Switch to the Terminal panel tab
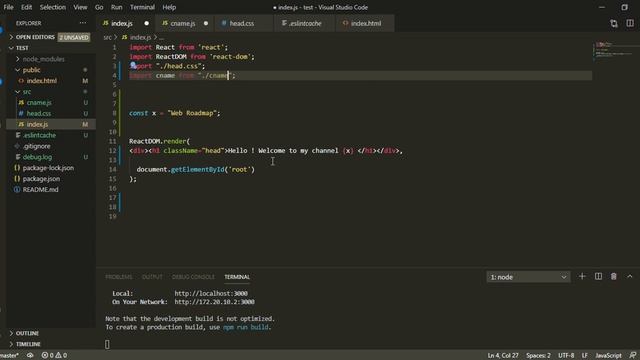640x360 pixels. 237,277
